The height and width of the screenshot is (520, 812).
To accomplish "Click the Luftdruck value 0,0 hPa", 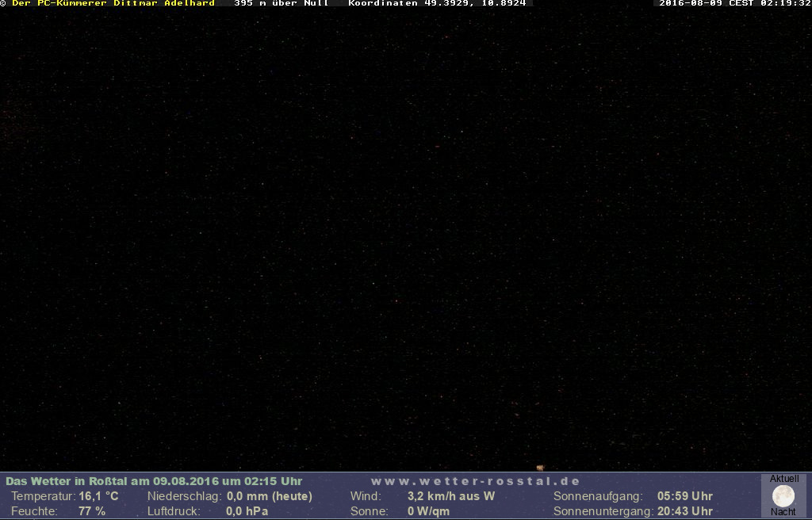I will tap(247, 511).
